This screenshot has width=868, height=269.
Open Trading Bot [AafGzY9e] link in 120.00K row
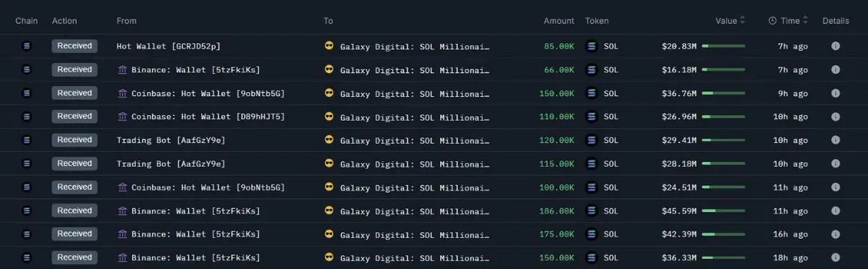(171, 140)
